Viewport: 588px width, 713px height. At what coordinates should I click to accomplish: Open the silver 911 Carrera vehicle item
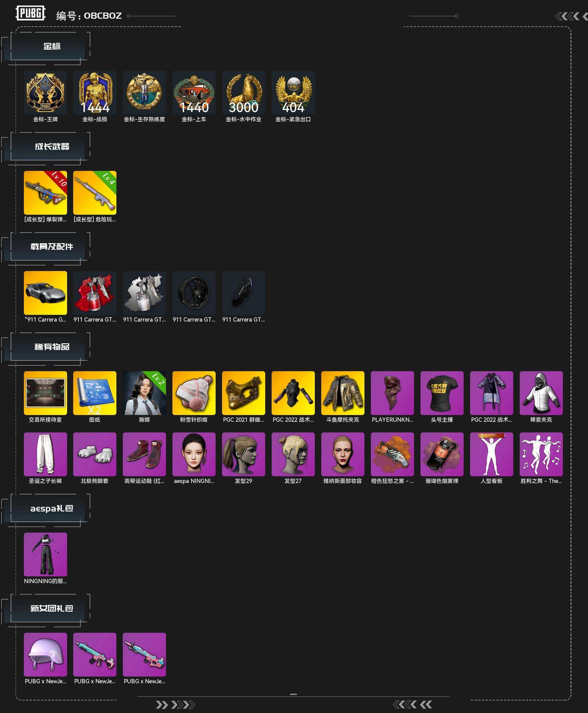(45, 293)
